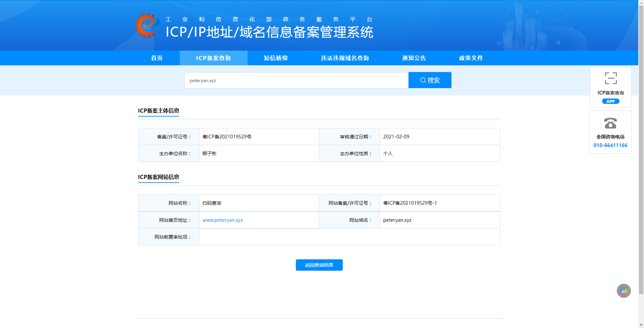Click the 010-66411166 phone number

click(x=610, y=145)
